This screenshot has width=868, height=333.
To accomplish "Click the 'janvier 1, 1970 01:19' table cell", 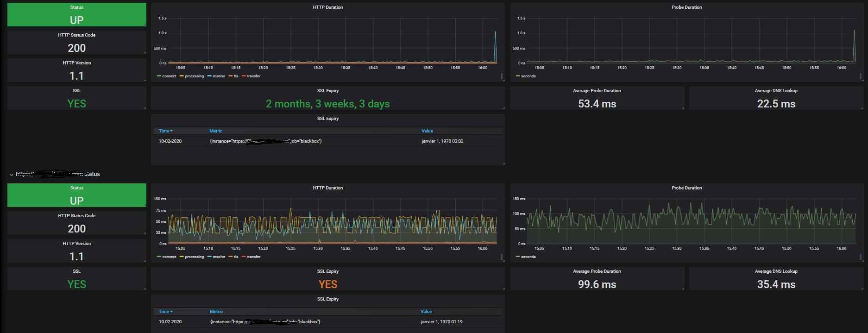I will 441,322.
